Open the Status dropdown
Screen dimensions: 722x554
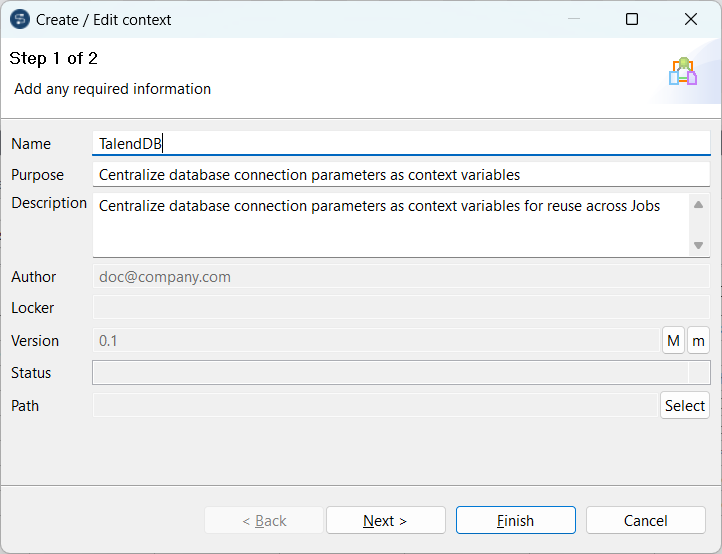(699, 373)
